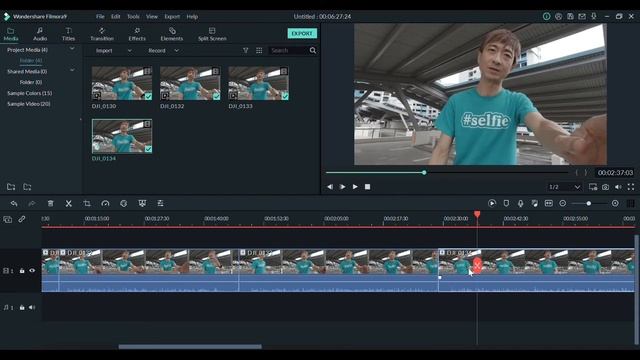Open the audio mixer icon
This screenshot has width=640, height=360.
(535, 203)
